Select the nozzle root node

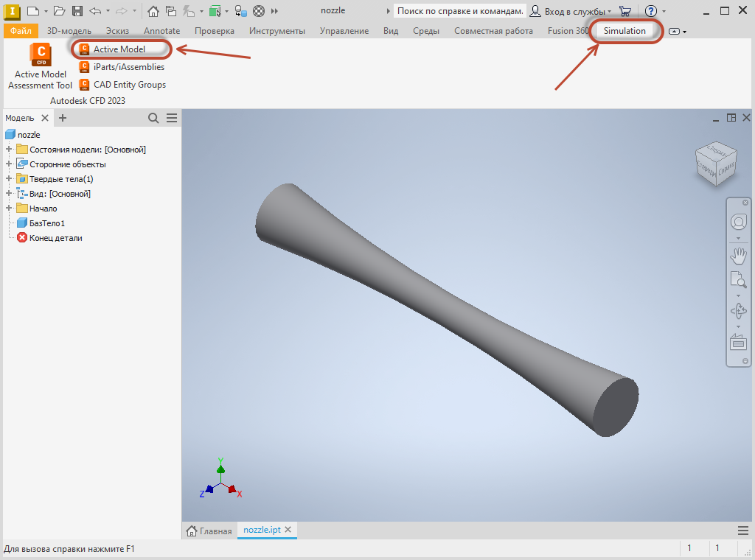click(x=23, y=135)
